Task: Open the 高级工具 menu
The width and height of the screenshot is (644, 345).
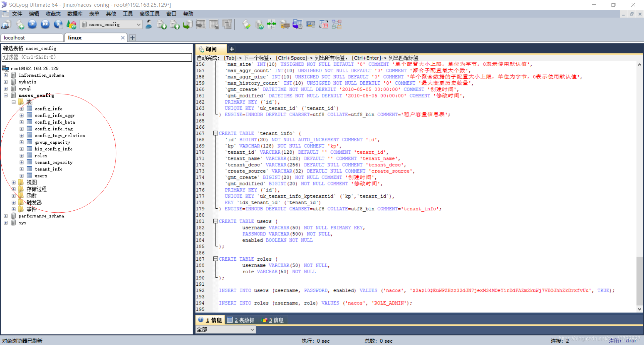Action: click(x=150, y=14)
